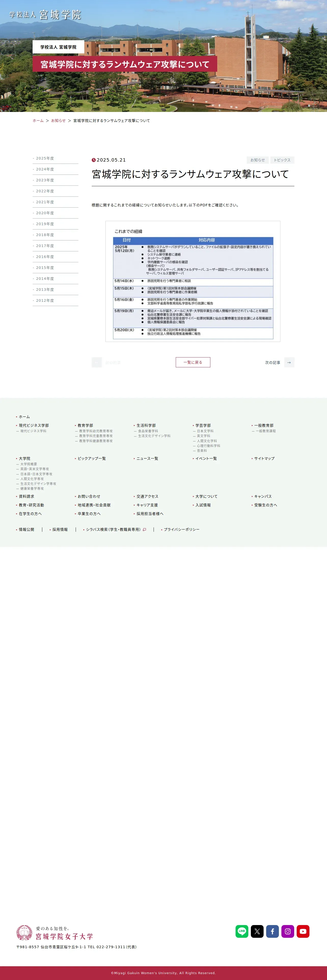Open the 2017年度 archive
327x980 pixels.
[x=56, y=246]
